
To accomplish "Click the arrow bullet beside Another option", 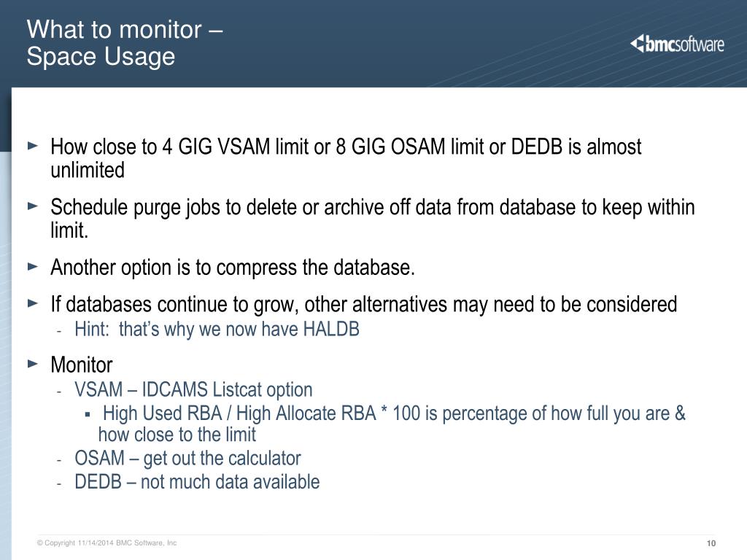I will 33,266.
